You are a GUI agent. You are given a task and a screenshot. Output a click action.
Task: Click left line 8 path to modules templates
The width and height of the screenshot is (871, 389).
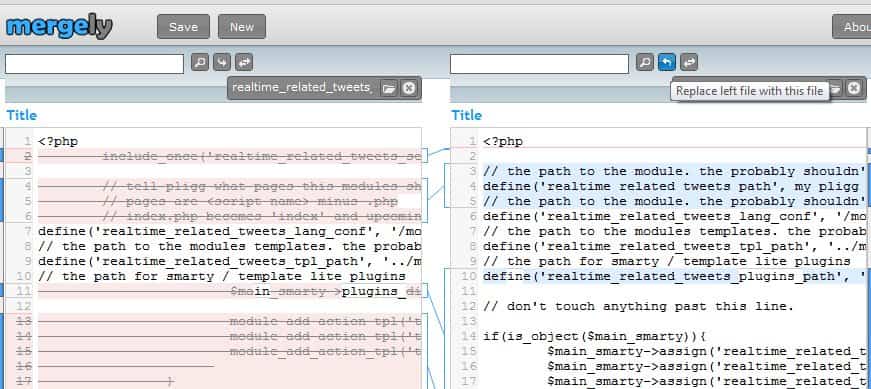(230, 247)
